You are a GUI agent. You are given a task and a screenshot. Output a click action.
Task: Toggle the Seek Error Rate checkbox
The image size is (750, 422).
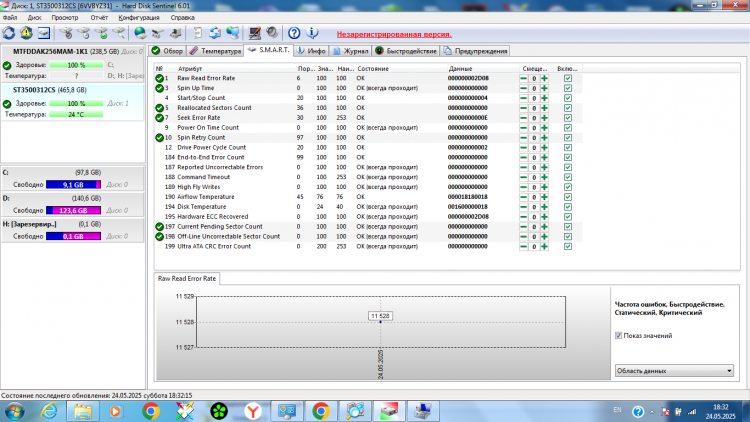pyautogui.click(x=568, y=118)
